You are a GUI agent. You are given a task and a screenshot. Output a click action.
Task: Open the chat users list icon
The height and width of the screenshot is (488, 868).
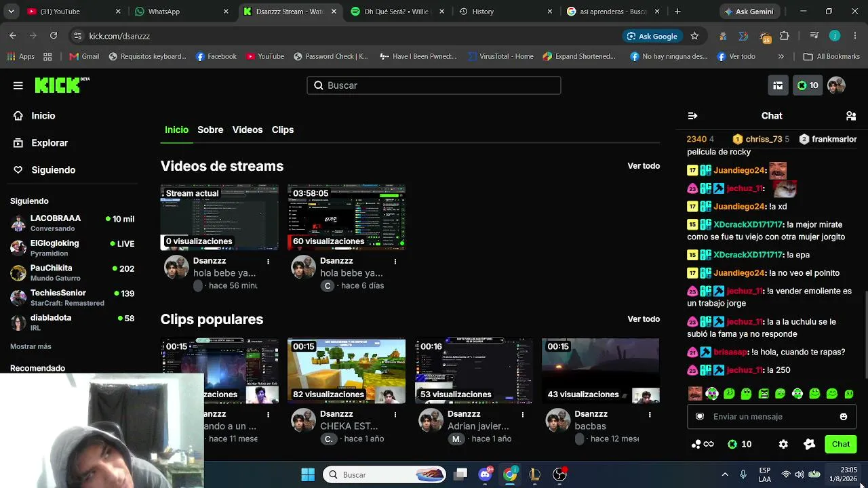pyautogui.click(x=851, y=116)
